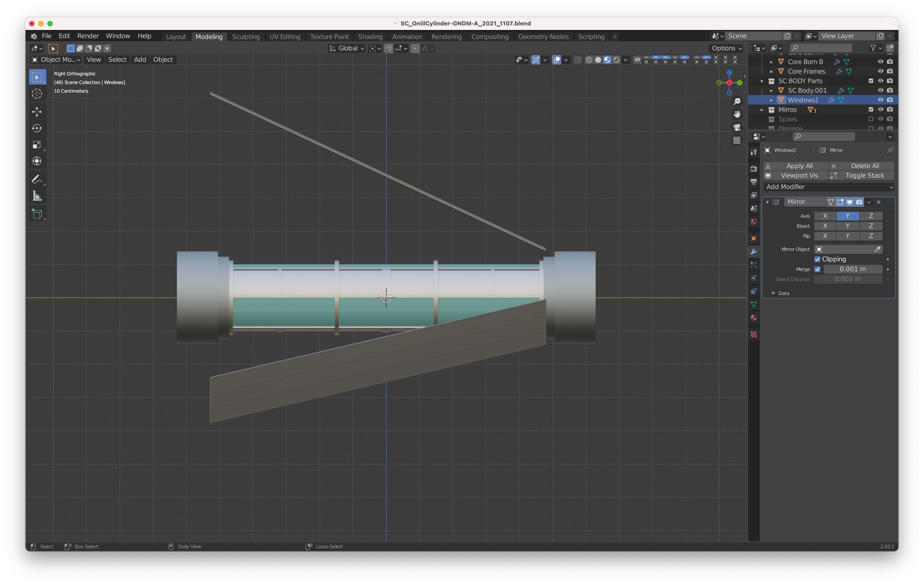Activate the Transform tool
This screenshot has height=585, width=924.
click(37, 161)
